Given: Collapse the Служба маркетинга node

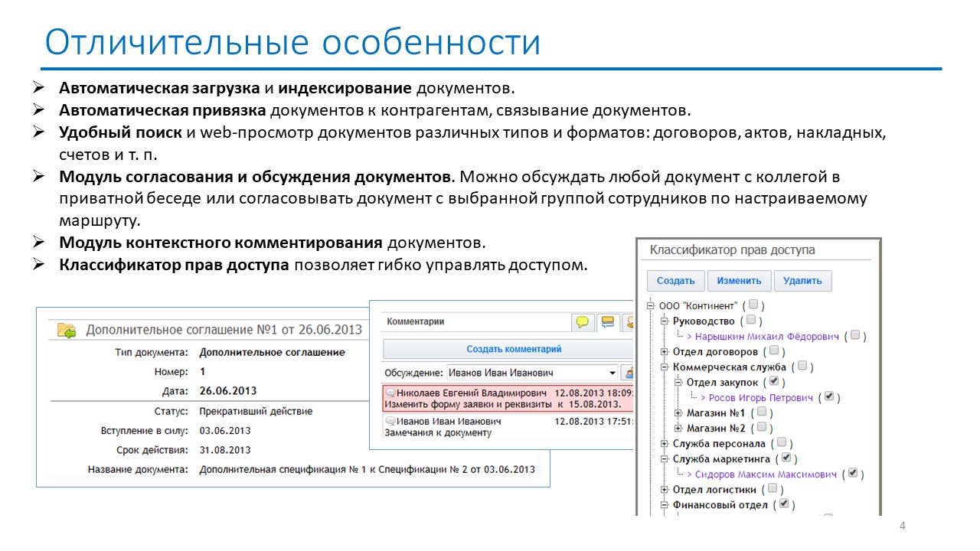Looking at the screenshot, I should tap(665, 458).
